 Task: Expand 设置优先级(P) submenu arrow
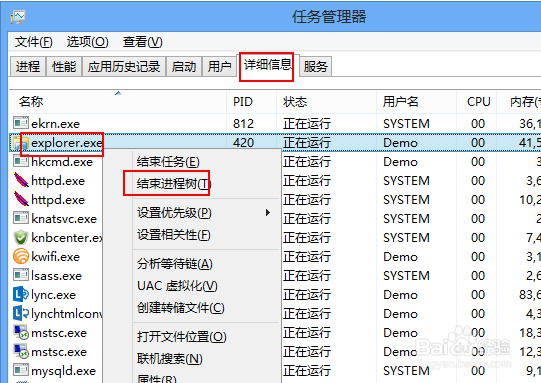[x=268, y=212]
